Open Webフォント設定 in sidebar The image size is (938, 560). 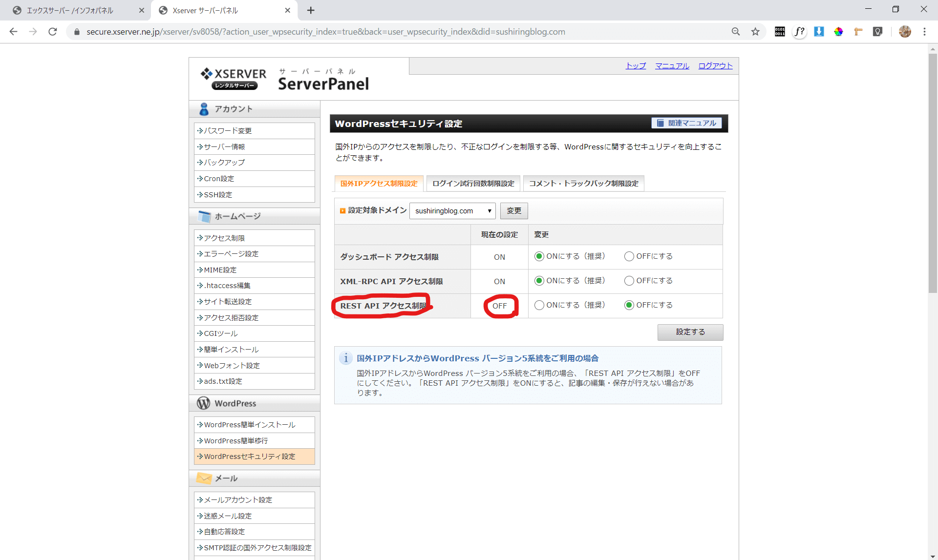point(254,366)
